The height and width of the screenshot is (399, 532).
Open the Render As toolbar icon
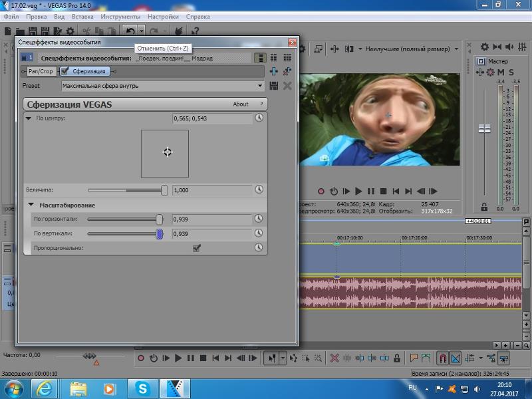(57, 31)
